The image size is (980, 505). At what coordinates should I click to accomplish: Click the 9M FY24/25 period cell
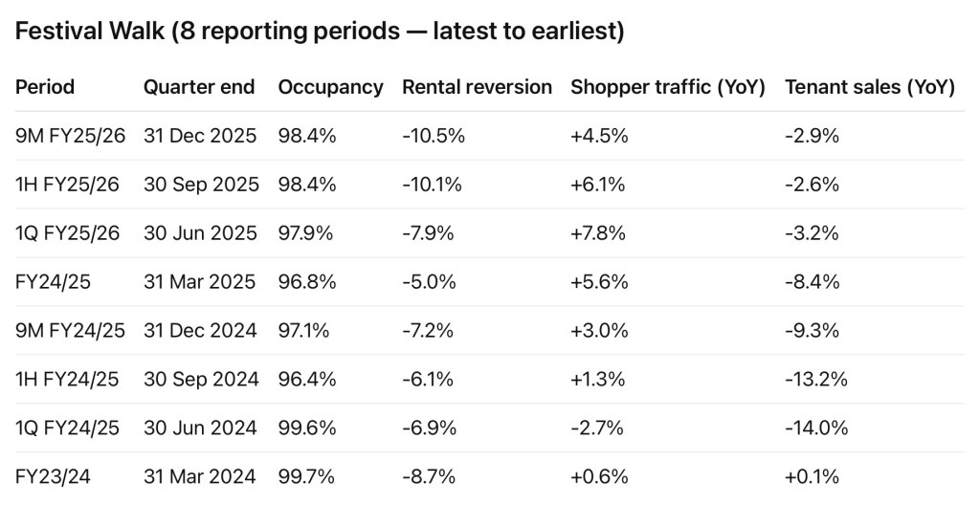point(70,330)
